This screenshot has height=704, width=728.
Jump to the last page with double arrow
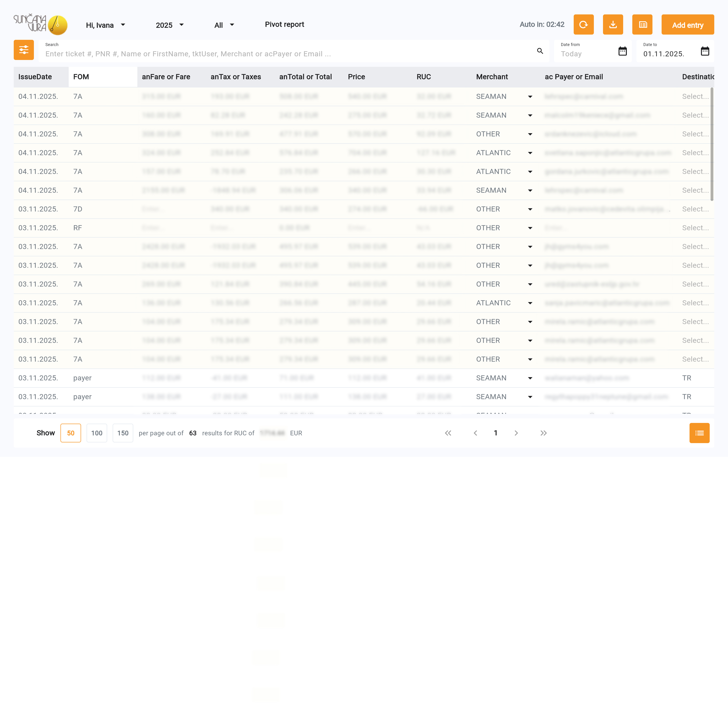(x=543, y=433)
